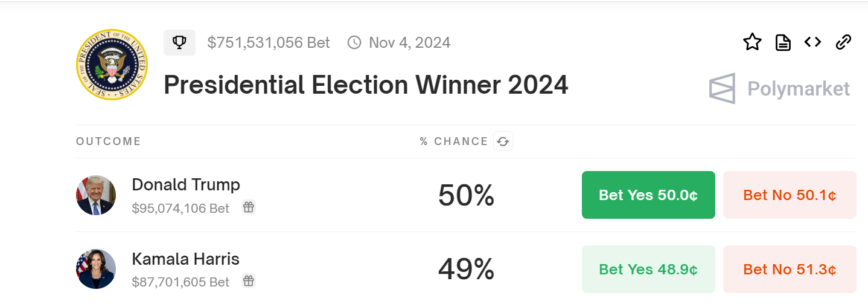This screenshot has height=304, width=868.
Task: Copy market link using the chain icon
Action: click(x=843, y=42)
